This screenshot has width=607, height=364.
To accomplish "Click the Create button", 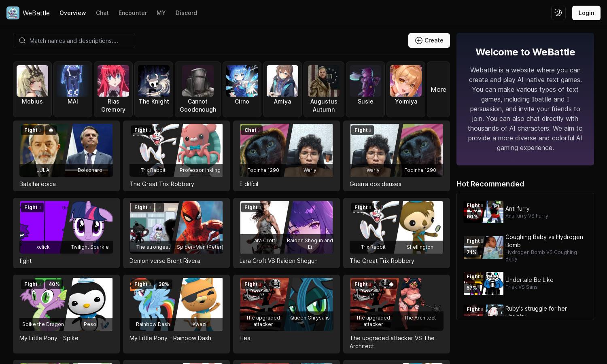I will pos(429,40).
